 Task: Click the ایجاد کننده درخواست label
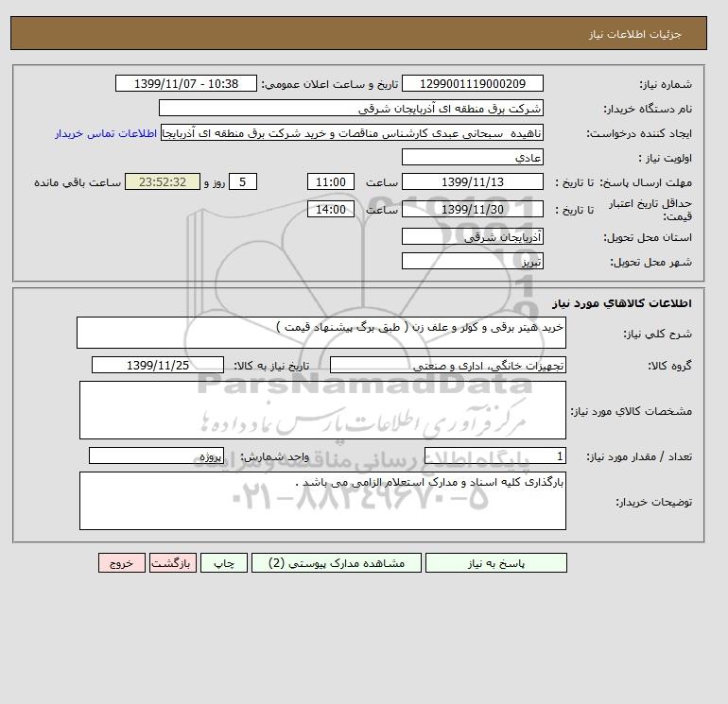(x=639, y=133)
